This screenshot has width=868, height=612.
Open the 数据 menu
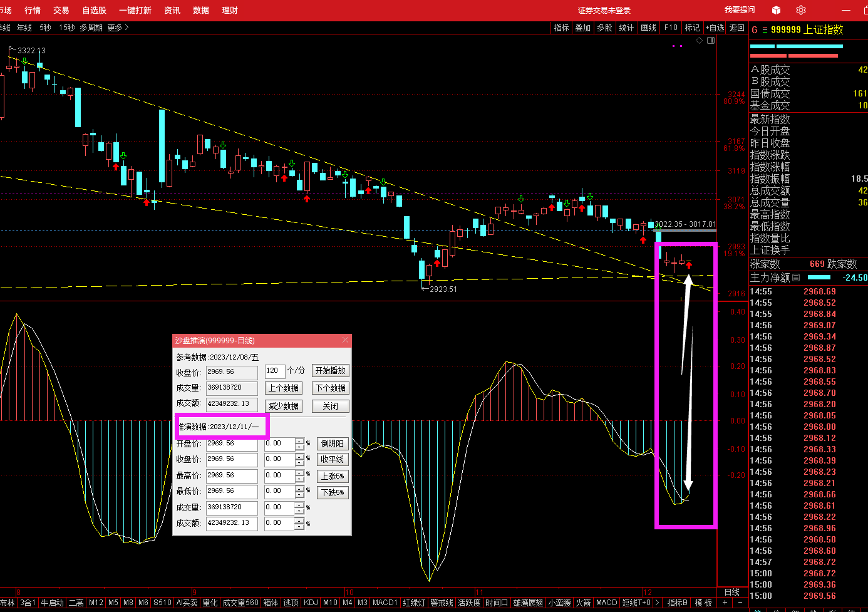tap(201, 10)
